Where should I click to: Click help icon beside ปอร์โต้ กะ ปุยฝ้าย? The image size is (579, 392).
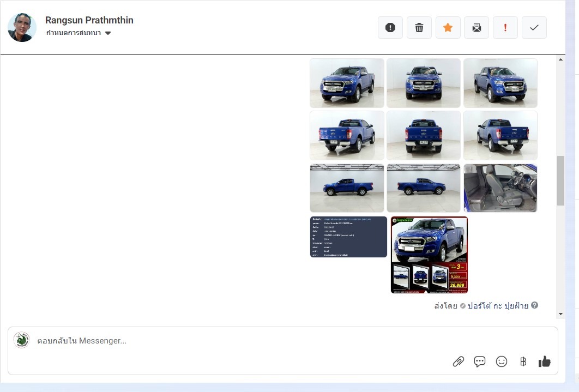(x=534, y=305)
